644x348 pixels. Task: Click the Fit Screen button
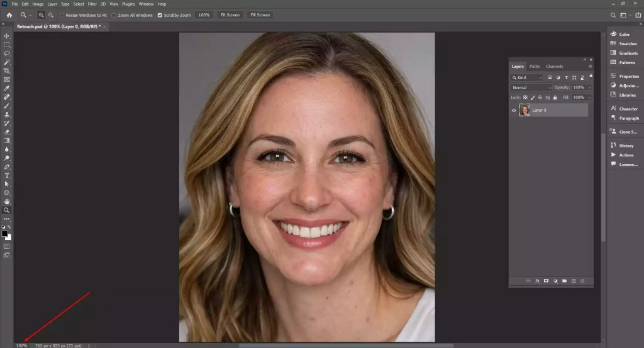(230, 14)
